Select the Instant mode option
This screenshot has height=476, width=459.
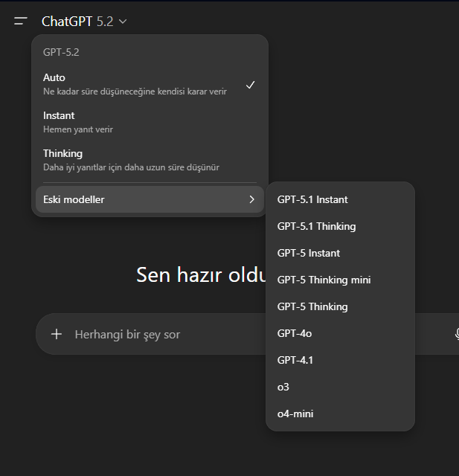(x=150, y=122)
